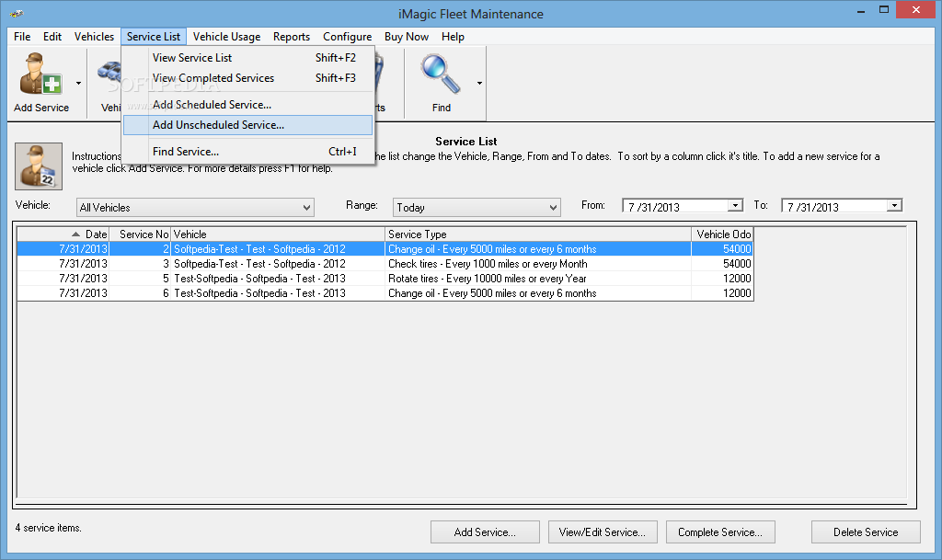942x560 pixels.
Task: Click odometer value 12000 in Rotate tires row
Action: click(737, 279)
